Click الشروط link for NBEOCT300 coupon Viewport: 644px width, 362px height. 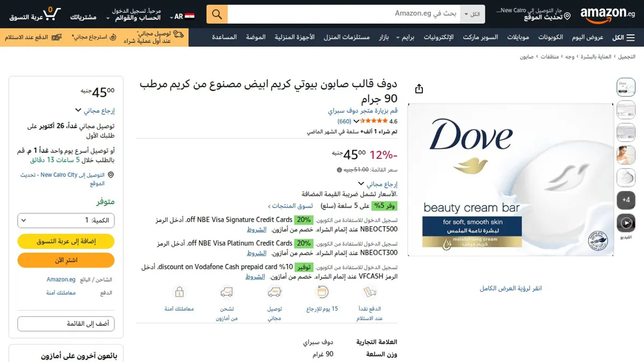point(257,253)
